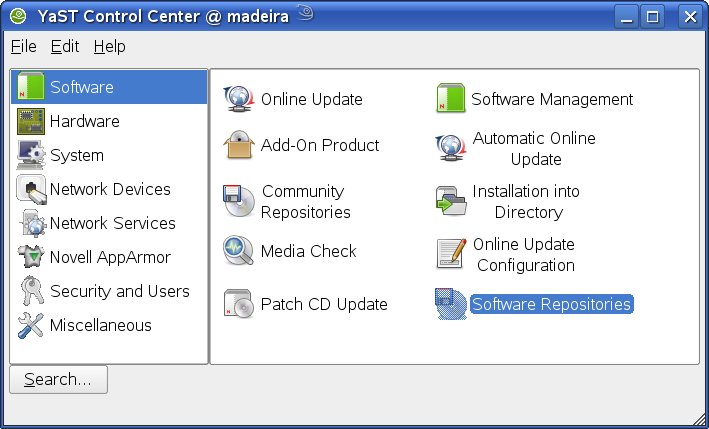Click the Network Devices plug icon
Viewport: 709px width, 429px height.
(x=31, y=189)
